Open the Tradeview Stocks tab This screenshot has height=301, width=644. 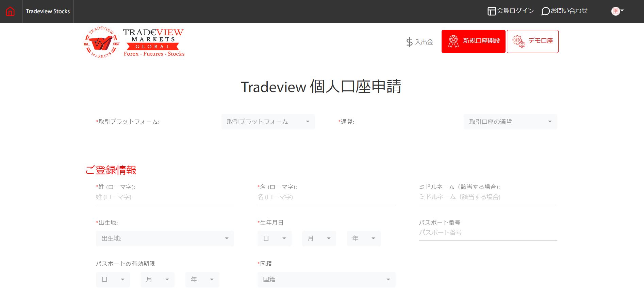click(48, 12)
